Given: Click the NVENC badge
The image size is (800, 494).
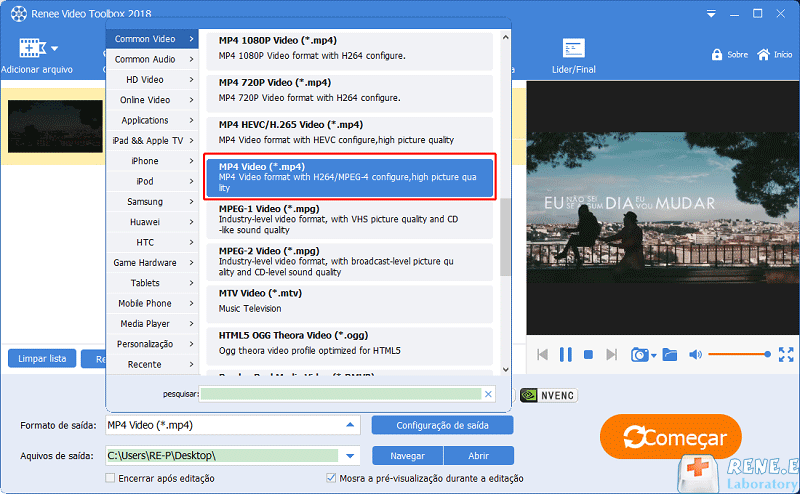Looking at the screenshot, I should [x=548, y=396].
